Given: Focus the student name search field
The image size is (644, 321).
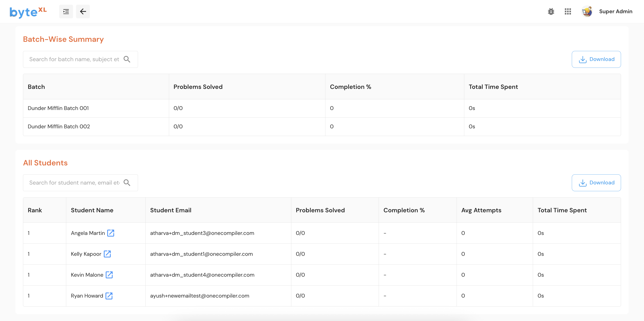Looking at the screenshot, I should [74, 183].
